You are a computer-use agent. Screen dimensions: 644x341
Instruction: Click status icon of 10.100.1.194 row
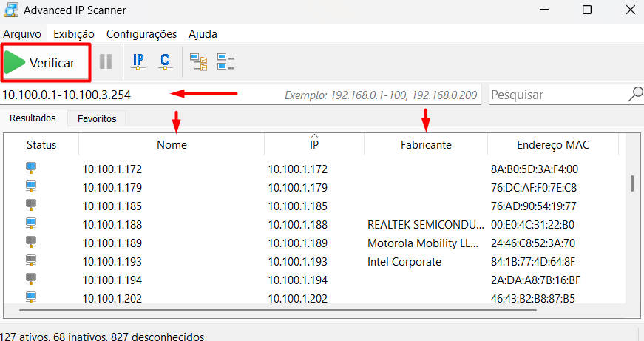pos(31,279)
